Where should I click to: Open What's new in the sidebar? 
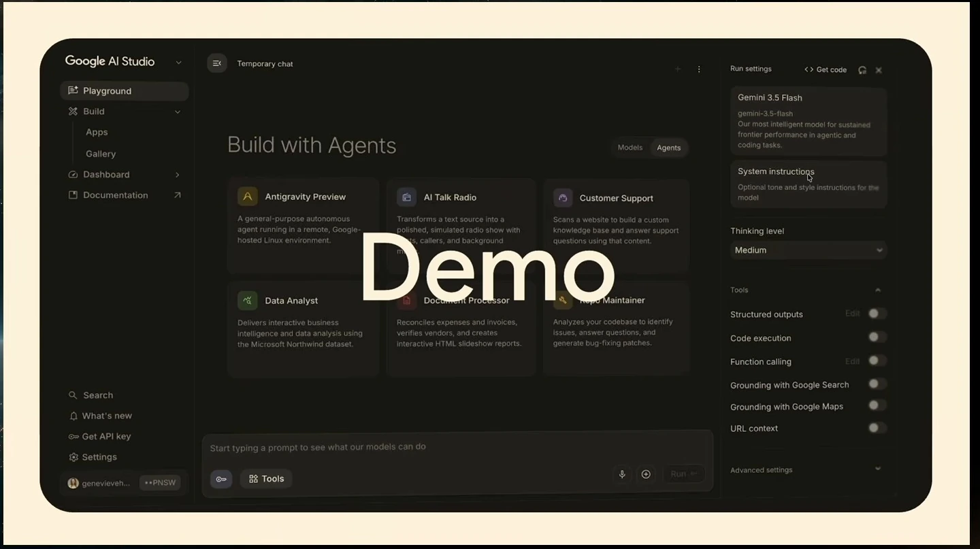101,416
